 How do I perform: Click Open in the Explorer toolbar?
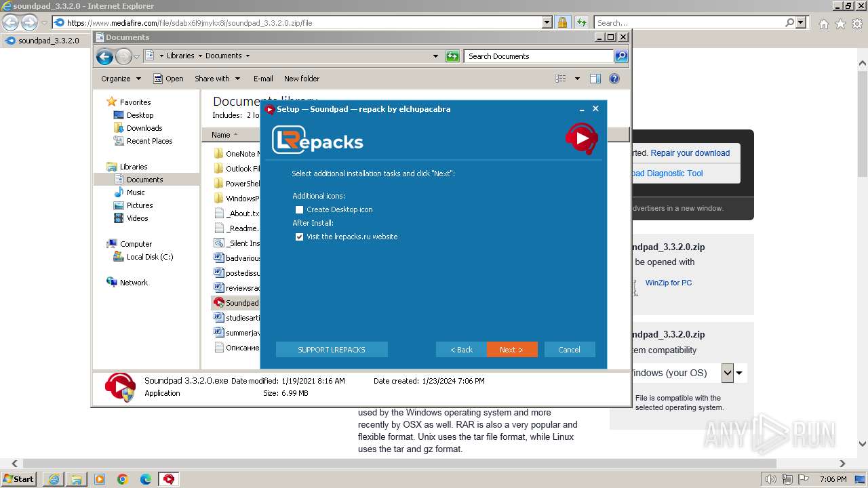pos(168,79)
